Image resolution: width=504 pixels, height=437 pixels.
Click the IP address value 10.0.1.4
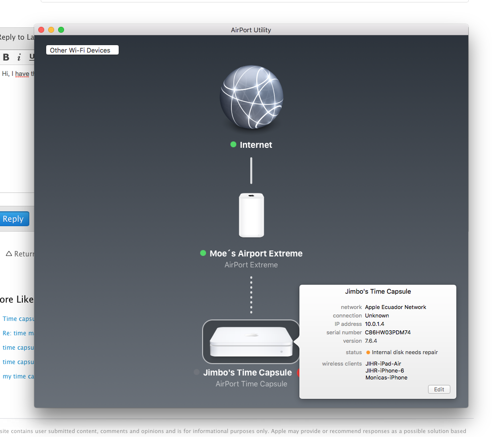(x=374, y=324)
